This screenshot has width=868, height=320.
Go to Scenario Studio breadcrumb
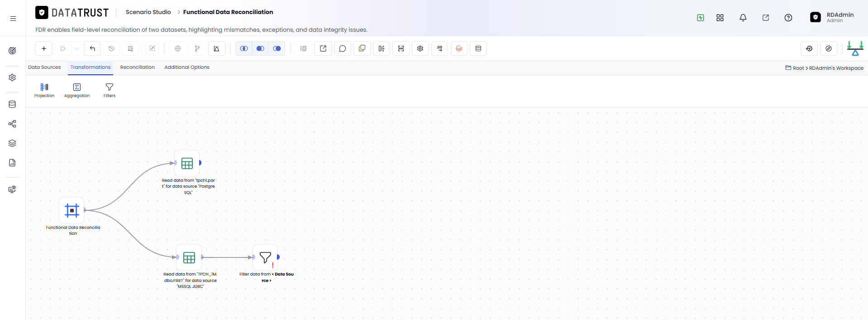[x=148, y=12]
